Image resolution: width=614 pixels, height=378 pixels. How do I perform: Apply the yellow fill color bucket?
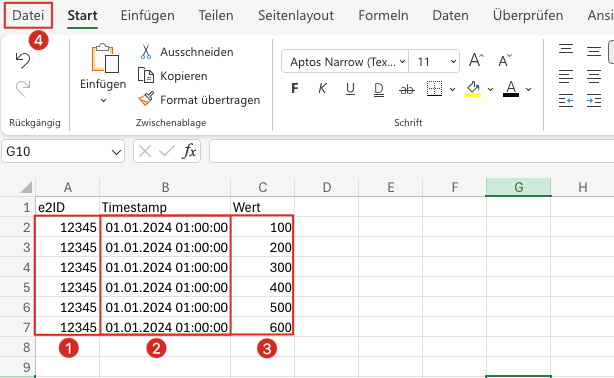coord(473,89)
